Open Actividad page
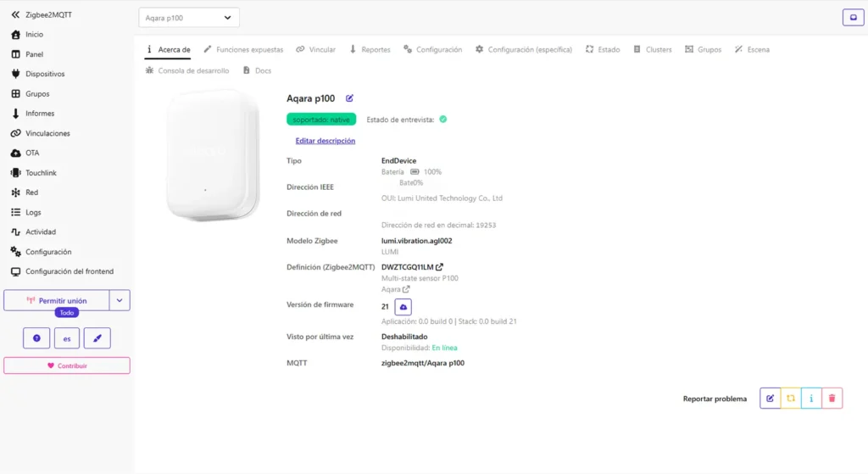 [x=33, y=232]
